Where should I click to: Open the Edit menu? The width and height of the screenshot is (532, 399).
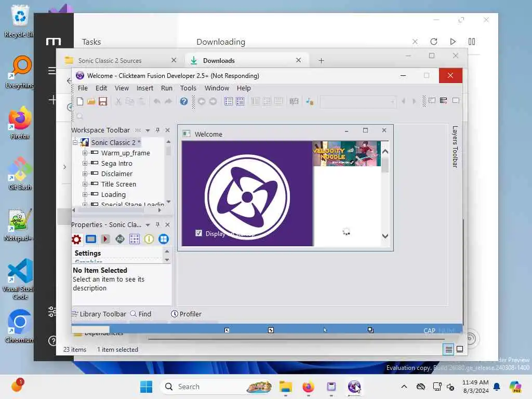coord(101,88)
